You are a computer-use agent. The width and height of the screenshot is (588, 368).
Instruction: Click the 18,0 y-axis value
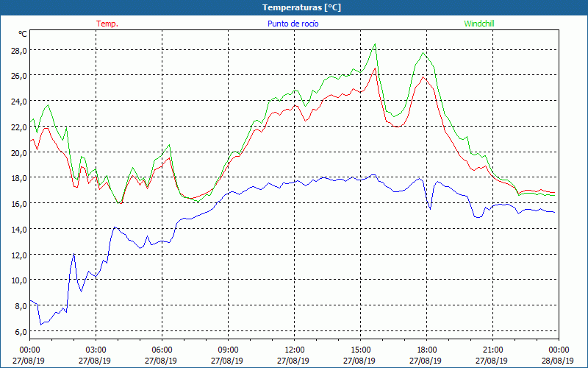[x=19, y=178]
